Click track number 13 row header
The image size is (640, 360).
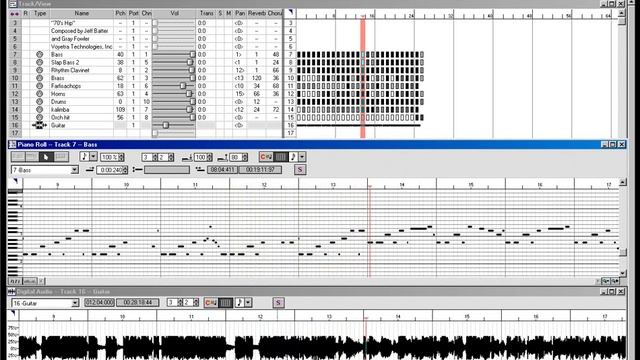pyautogui.click(x=15, y=102)
